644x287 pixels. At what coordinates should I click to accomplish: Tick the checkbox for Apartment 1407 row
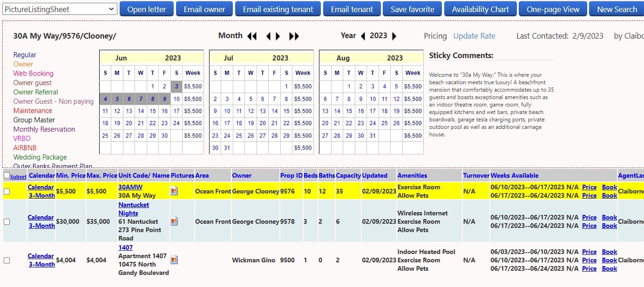point(7,260)
